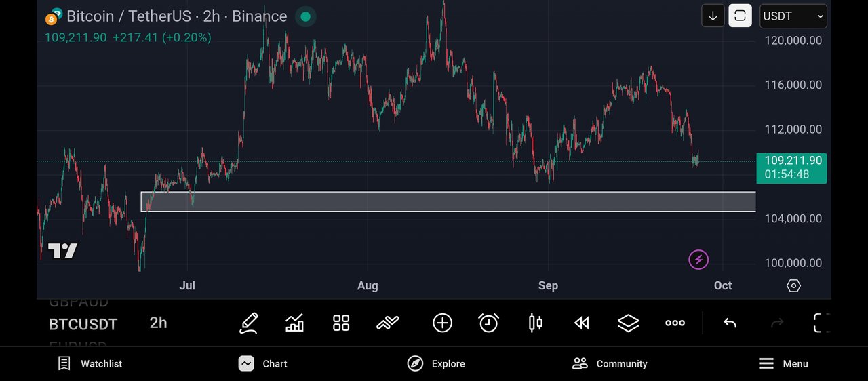This screenshot has height=381, width=868.
Task: Open the Menu tab
Action: pyautogui.click(x=783, y=364)
